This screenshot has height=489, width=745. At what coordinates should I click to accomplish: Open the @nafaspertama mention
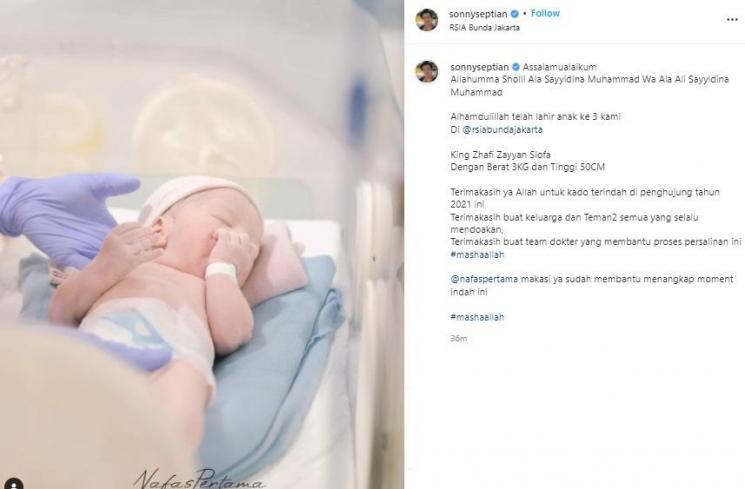coord(484,279)
